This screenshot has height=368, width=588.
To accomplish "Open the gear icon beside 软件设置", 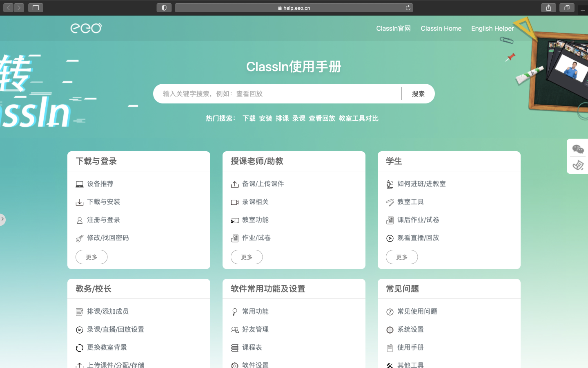I will (x=235, y=365).
